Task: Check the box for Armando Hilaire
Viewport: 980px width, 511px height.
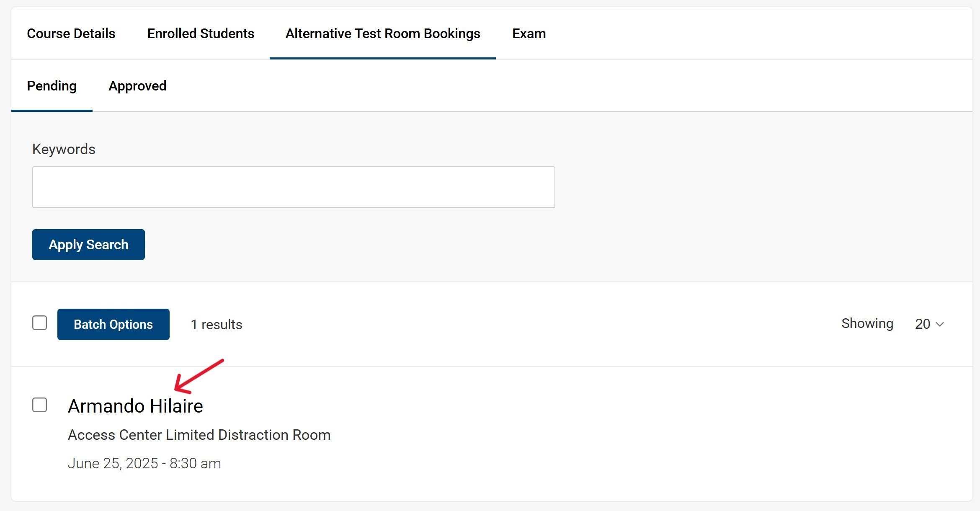Action: 40,405
